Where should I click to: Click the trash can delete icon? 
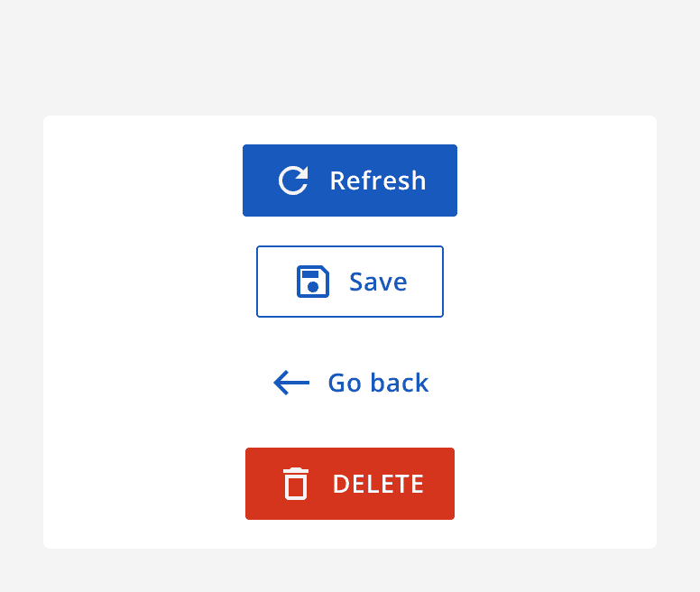tap(296, 484)
